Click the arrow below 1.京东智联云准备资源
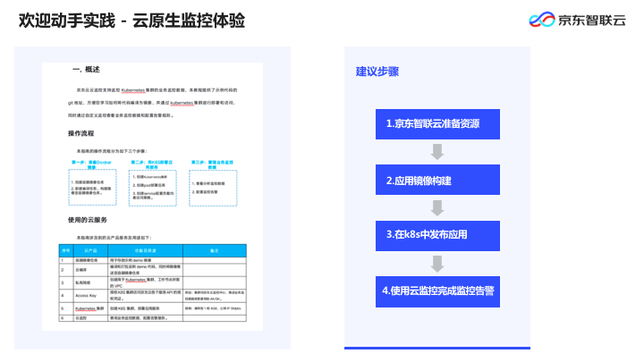The height and width of the screenshot is (362, 644). (x=437, y=151)
